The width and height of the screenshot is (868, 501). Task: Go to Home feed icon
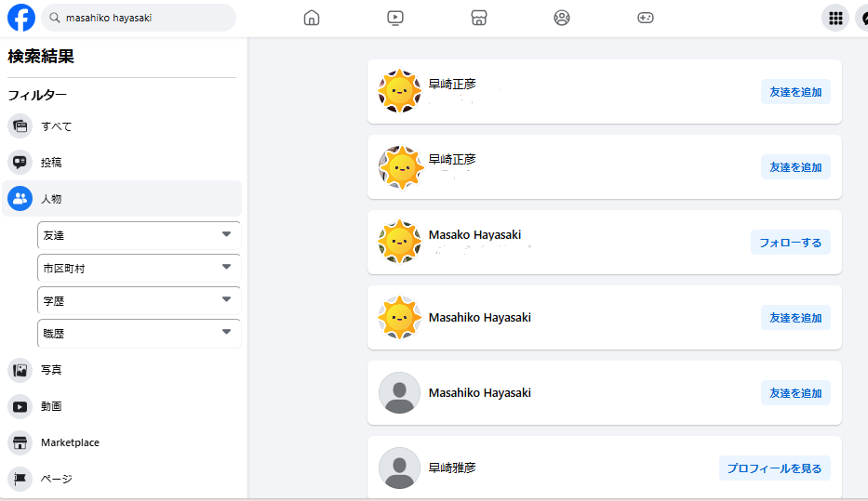click(312, 18)
